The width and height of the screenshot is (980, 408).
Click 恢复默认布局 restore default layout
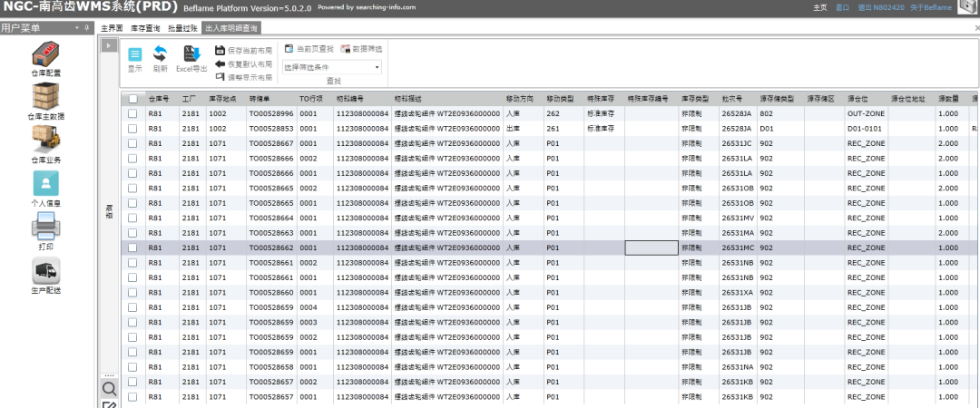(x=244, y=63)
